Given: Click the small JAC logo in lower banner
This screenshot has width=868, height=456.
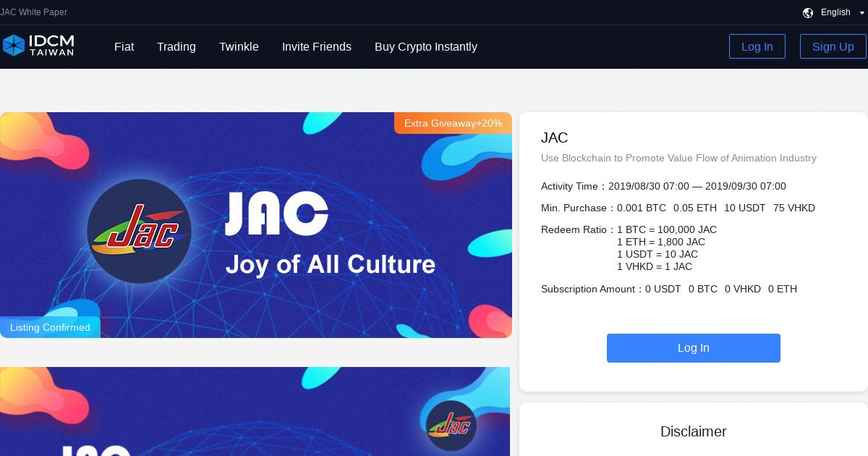Looking at the screenshot, I should pos(451,426).
